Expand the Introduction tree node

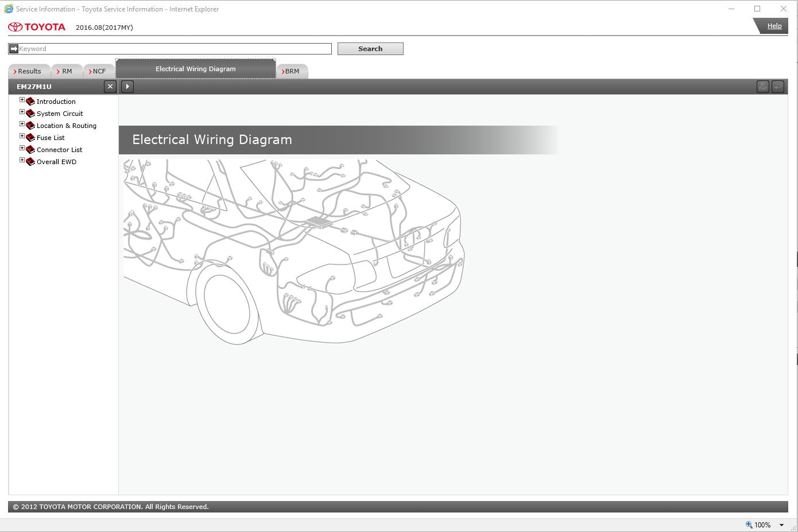coord(22,100)
